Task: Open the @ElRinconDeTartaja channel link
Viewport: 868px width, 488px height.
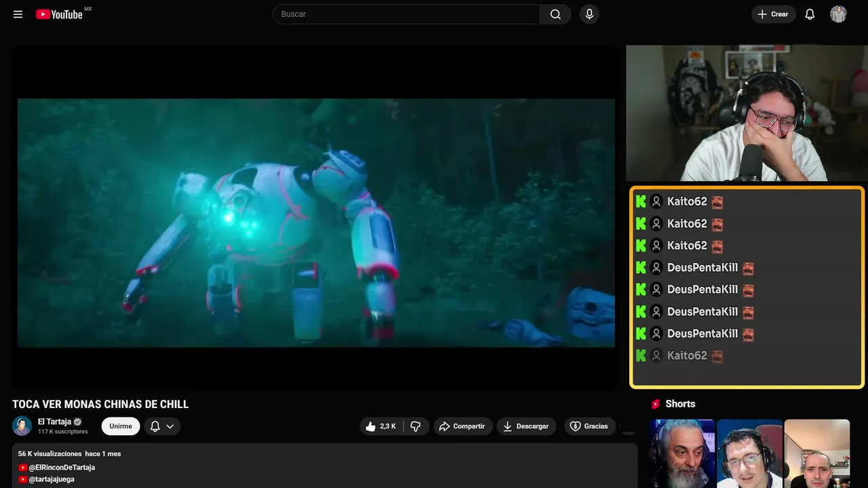Action: pos(62,468)
